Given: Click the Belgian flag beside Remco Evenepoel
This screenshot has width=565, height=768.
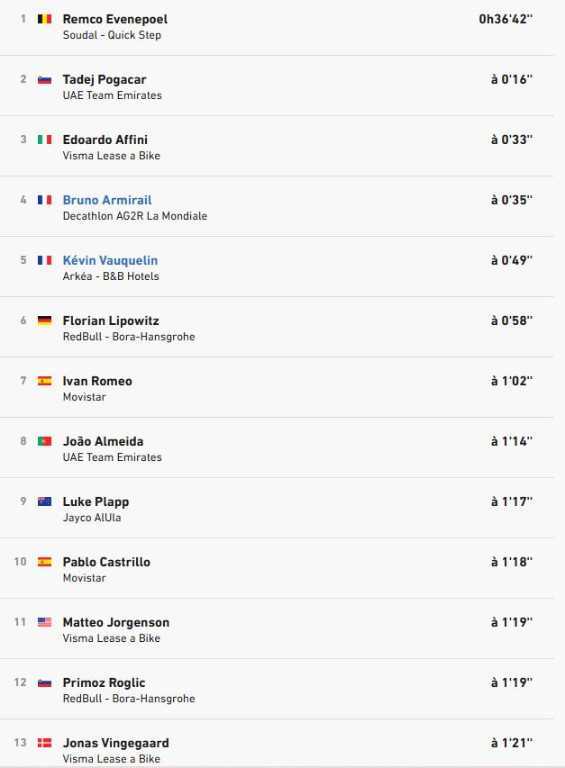Looking at the screenshot, I should (x=45, y=19).
